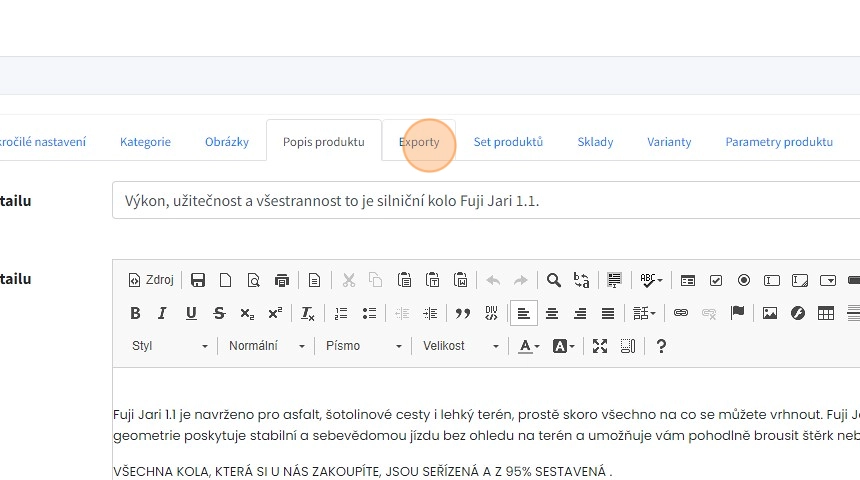Toggle the maximize editor button
860x480 pixels.
pos(600,346)
